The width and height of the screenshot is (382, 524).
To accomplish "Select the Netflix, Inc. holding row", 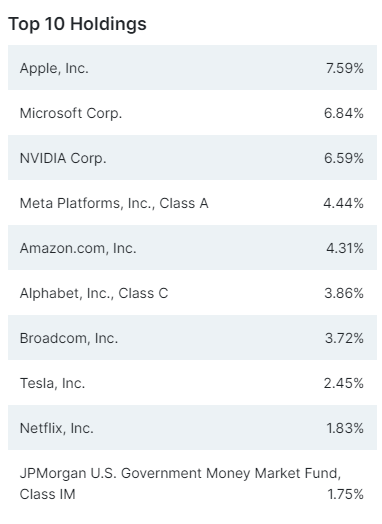I will tap(193, 428).
